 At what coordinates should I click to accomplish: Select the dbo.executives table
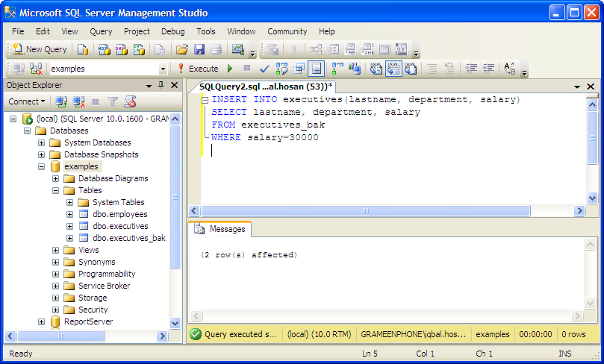(x=120, y=226)
